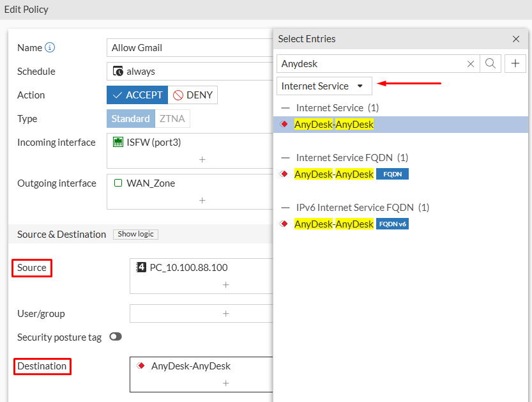This screenshot has height=402, width=532.
Task: Click the plus to add another Source
Action: pos(225,285)
